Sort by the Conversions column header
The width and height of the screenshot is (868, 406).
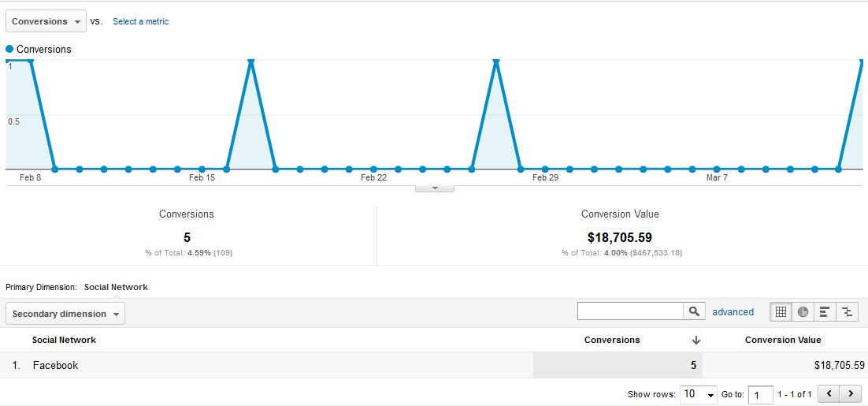pyautogui.click(x=612, y=340)
